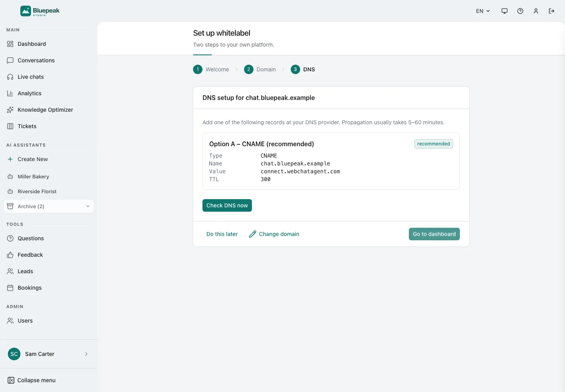The image size is (565, 392).
Task: Click the Tickets columns icon
Action: click(10, 126)
